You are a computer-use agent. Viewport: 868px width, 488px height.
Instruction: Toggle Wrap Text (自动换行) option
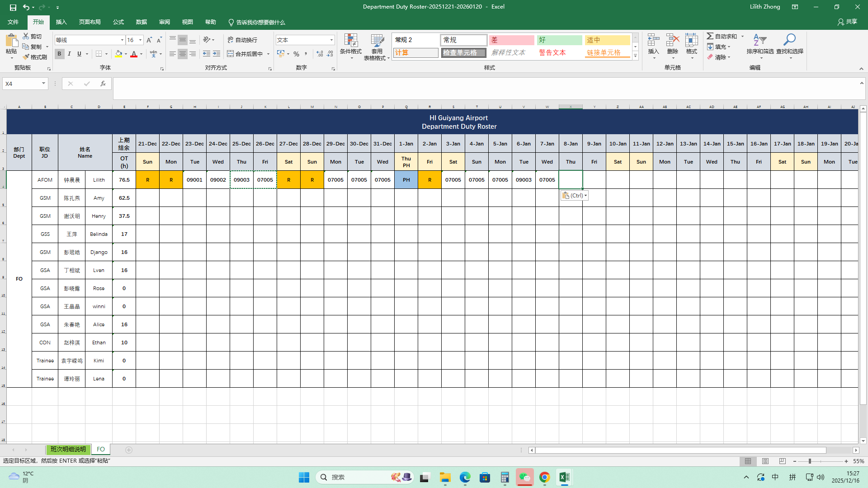pyautogui.click(x=243, y=40)
